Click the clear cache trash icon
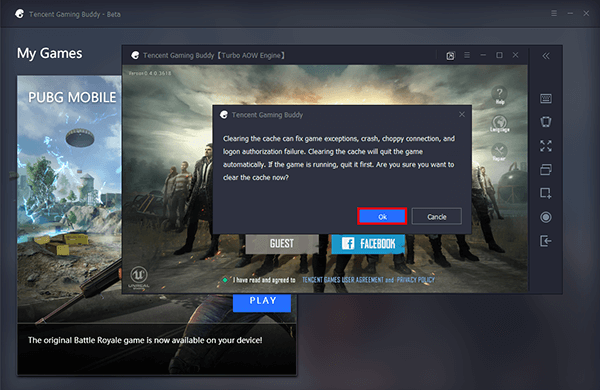Screen dimensions: 600x390 [546, 122]
